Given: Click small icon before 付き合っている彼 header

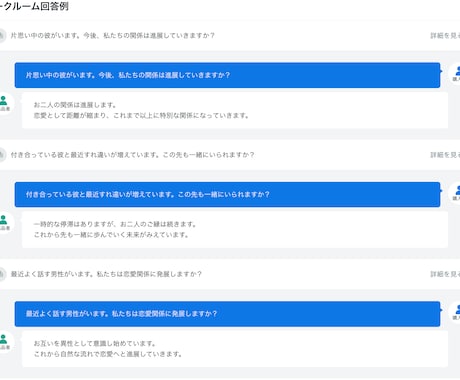Looking at the screenshot, I should tap(2, 155).
